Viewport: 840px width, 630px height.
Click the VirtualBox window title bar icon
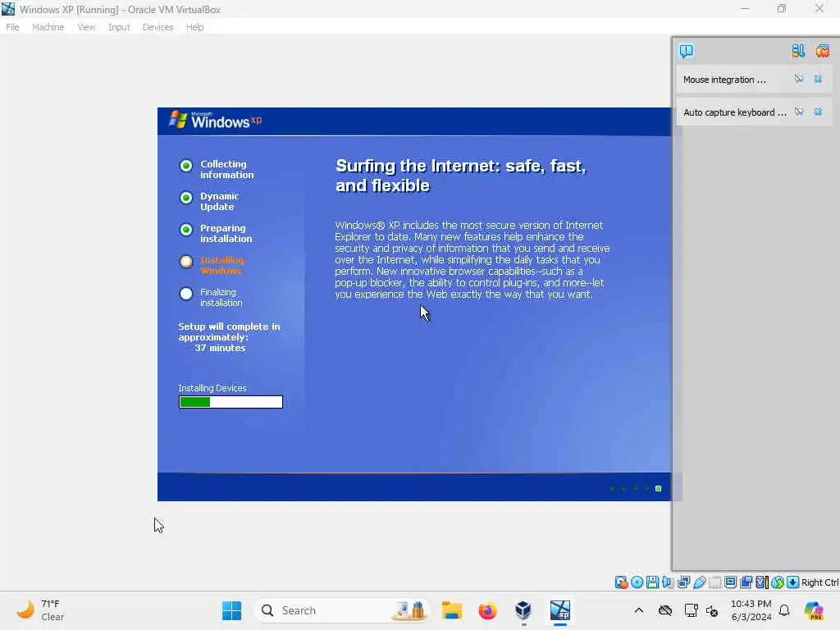[x=8, y=9]
